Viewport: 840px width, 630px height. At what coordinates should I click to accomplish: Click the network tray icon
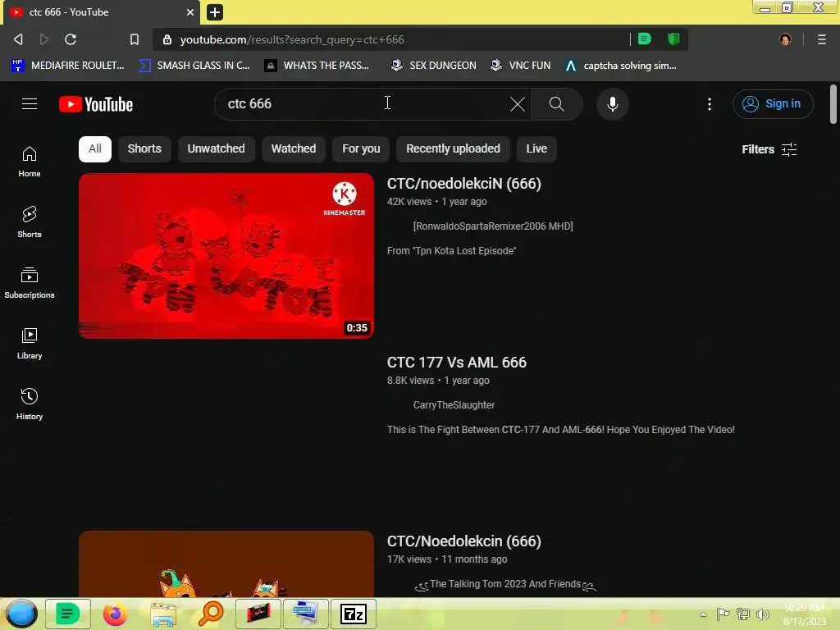pyautogui.click(x=743, y=614)
